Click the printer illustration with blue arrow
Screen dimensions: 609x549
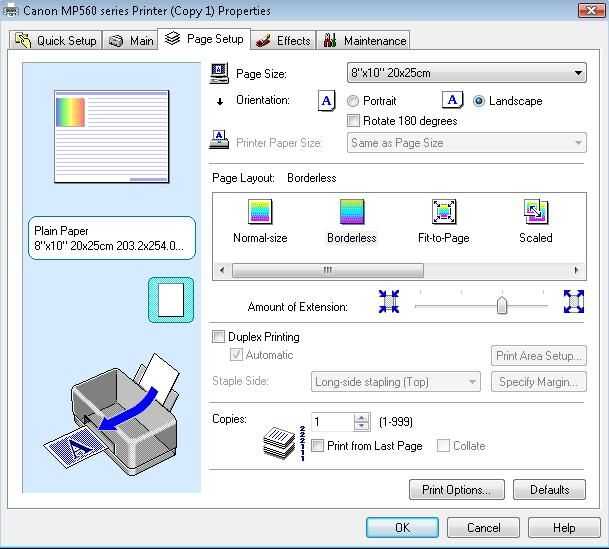point(111,414)
